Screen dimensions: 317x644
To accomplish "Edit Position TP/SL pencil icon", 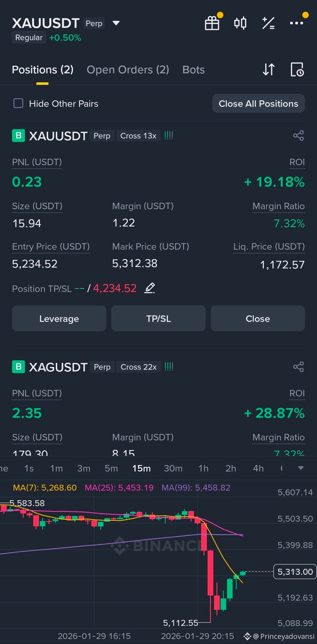I will click(150, 288).
